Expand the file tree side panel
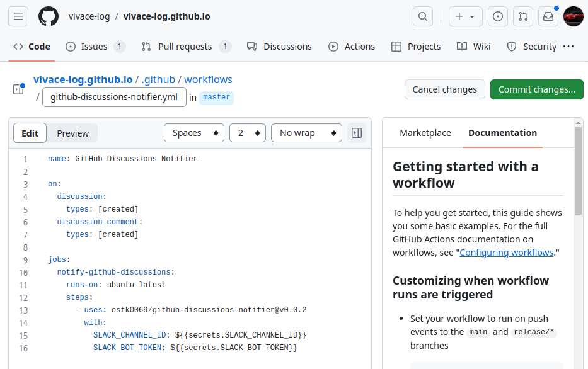Image resolution: width=588 pixels, height=369 pixels. pos(18,89)
